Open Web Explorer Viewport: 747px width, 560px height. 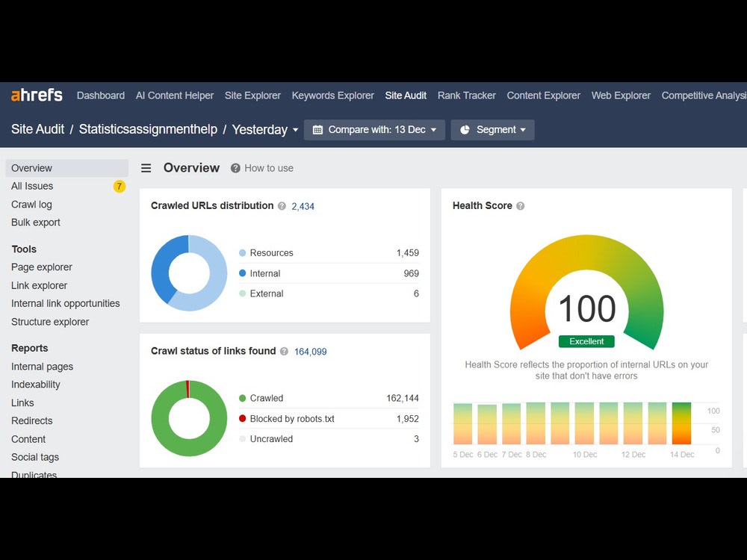click(x=621, y=96)
